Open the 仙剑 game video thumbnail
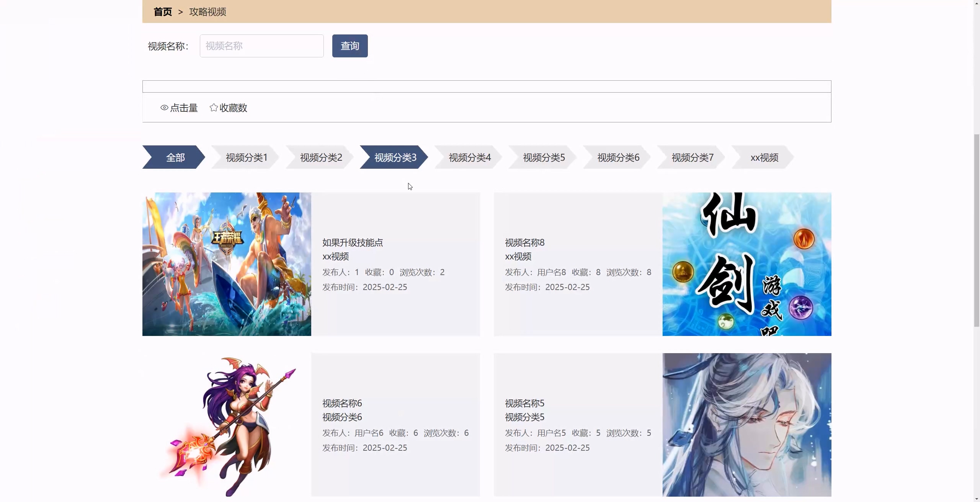Screen dimensions: 980x502 [x=746, y=264]
